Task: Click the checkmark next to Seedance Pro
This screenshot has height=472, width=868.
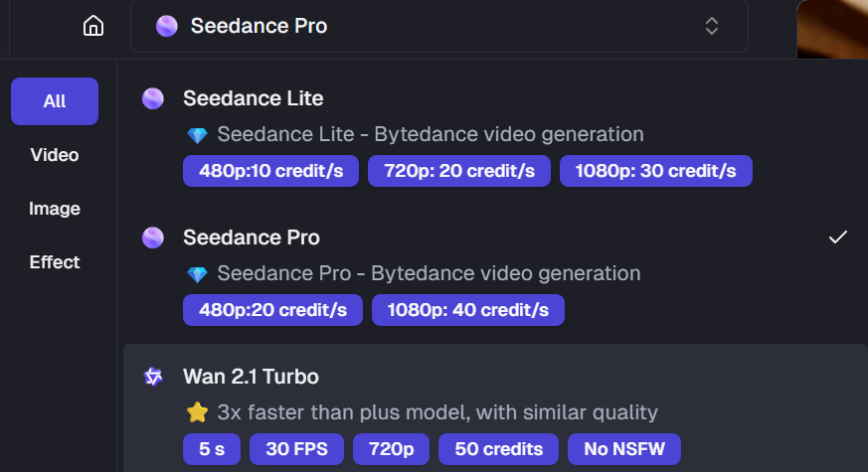Action: (837, 237)
